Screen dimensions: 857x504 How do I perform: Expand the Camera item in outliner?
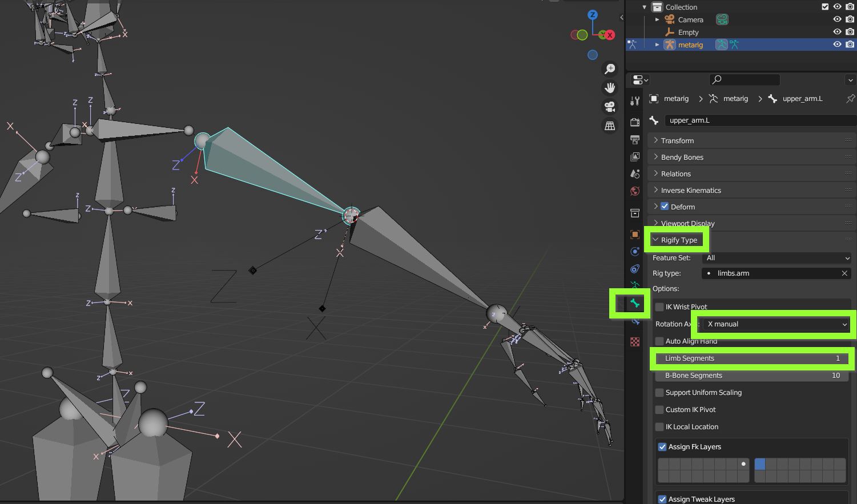coord(657,19)
